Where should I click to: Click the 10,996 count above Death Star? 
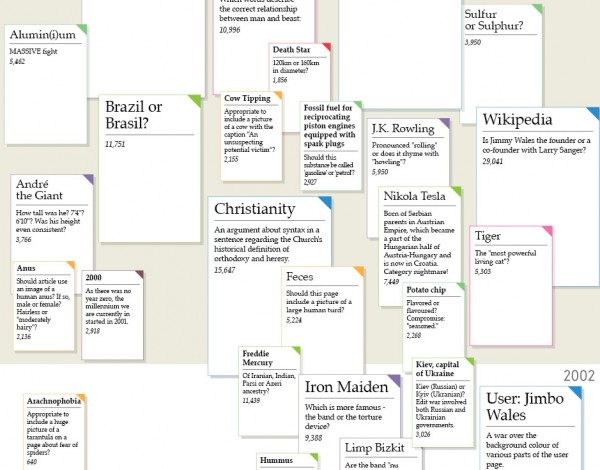(230, 30)
